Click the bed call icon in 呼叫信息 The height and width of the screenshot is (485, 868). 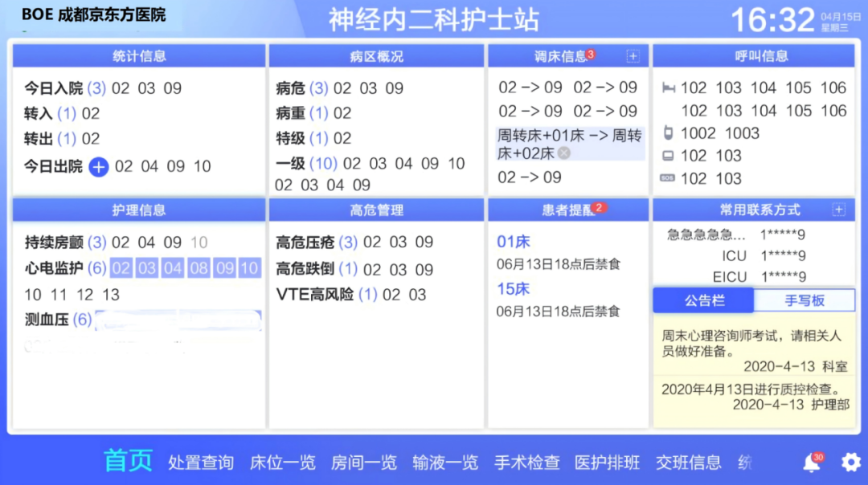pos(667,88)
